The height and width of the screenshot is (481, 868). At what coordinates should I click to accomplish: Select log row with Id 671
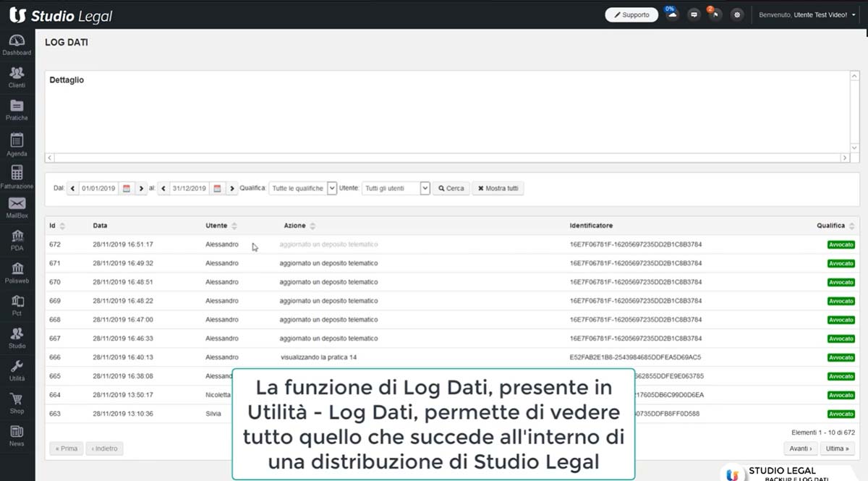451,263
